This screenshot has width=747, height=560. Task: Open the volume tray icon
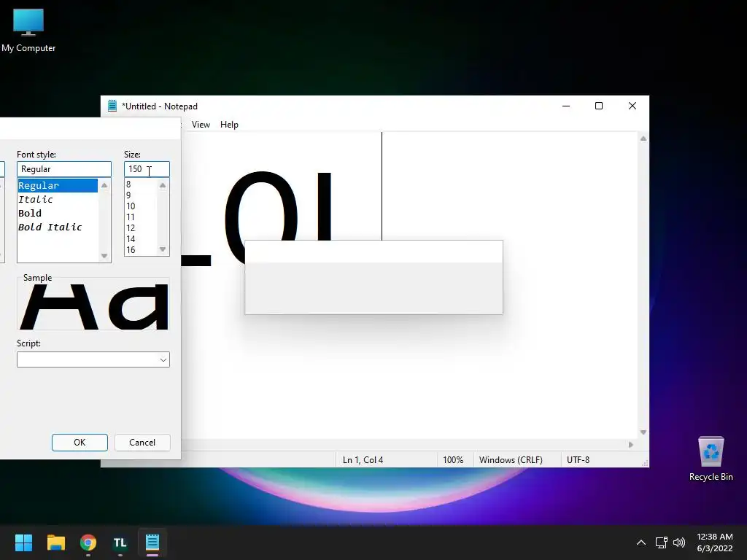(679, 542)
